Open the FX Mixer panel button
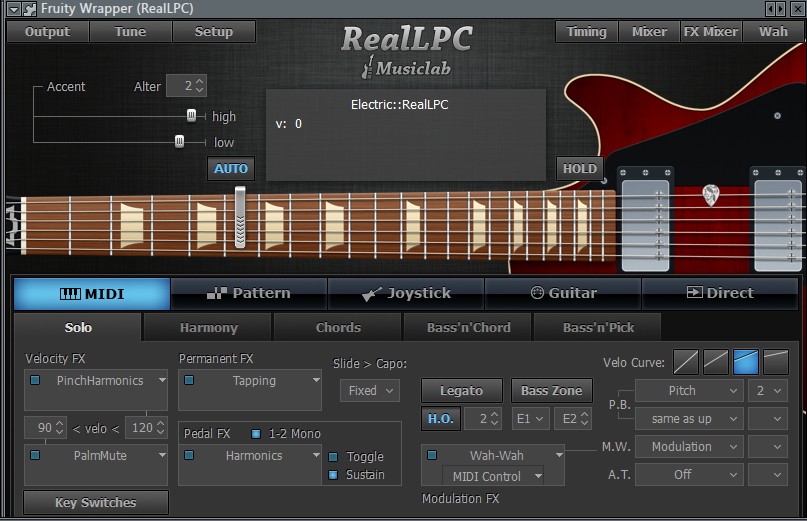Screen dimensions: 807x521 pyautogui.click(x=711, y=31)
